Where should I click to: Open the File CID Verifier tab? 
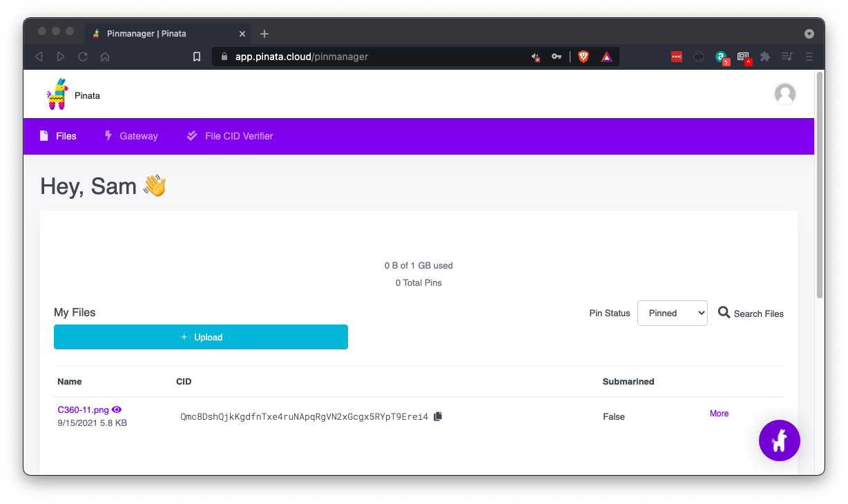(x=230, y=136)
